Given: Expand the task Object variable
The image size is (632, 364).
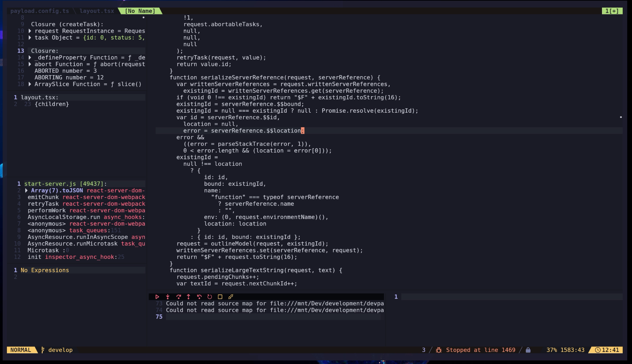Looking at the screenshot, I should (x=30, y=38).
